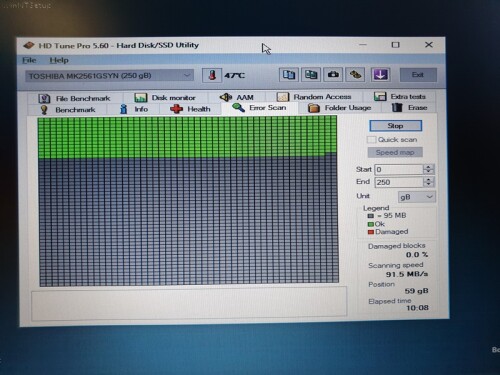
Task: Stop the running error scan
Action: 396,126
